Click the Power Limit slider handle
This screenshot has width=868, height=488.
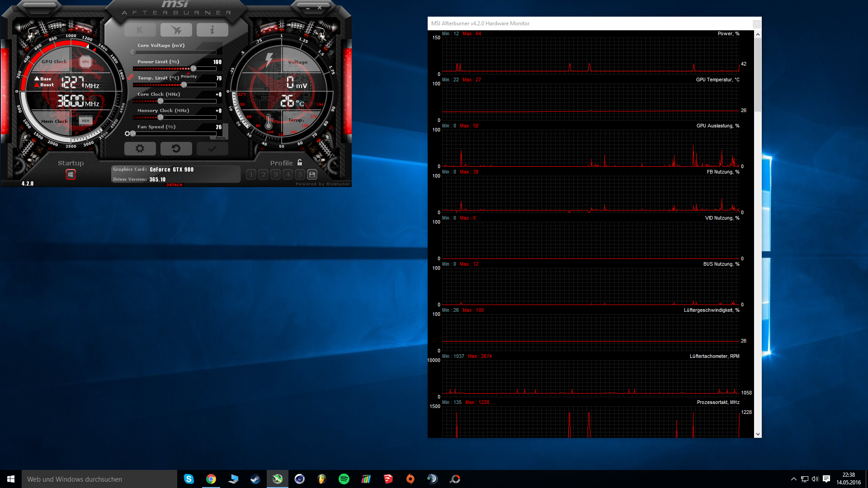pos(193,69)
